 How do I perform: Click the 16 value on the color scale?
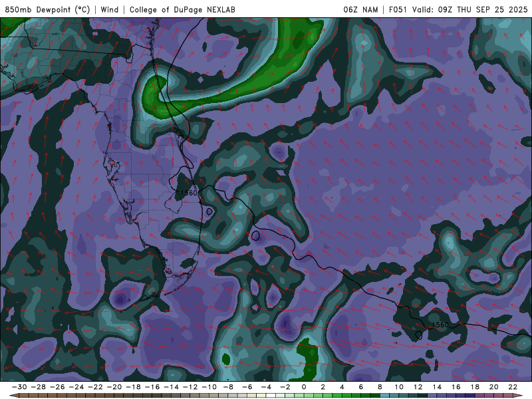point(456,387)
